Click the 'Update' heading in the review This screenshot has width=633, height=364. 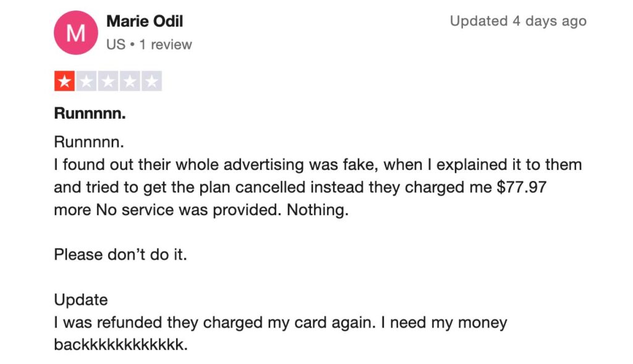81,300
